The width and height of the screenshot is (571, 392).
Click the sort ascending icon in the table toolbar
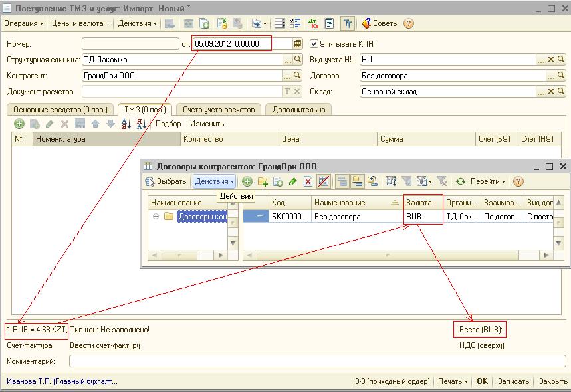(x=126, y=124)
